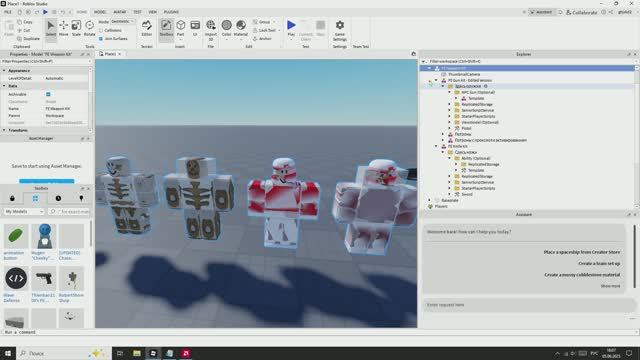640x360 pixels.
Task: Collapse the Transform property section
Action: [4, 130]
